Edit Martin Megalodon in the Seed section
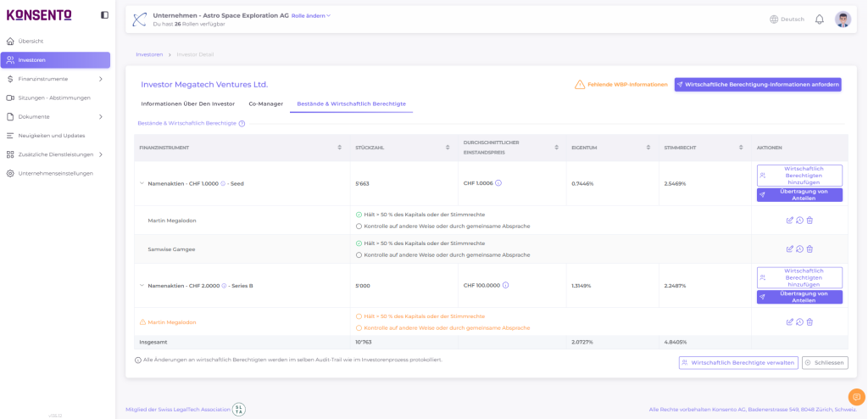868x419 pixels. pos(789,220)
